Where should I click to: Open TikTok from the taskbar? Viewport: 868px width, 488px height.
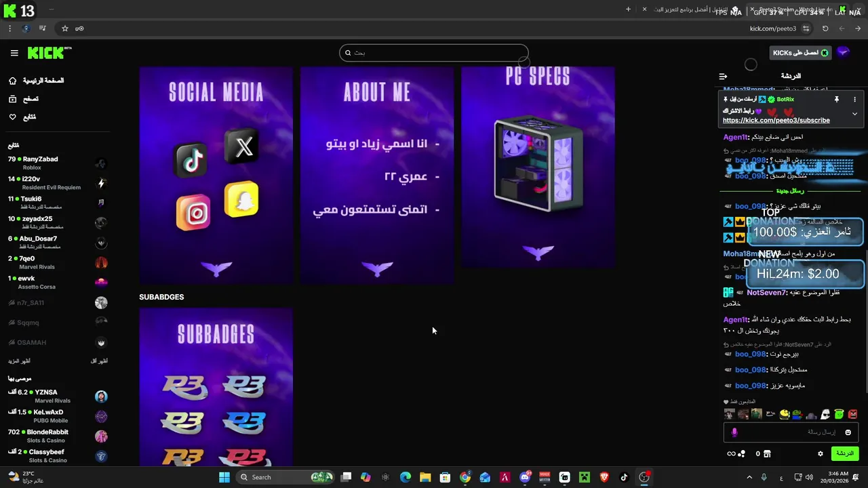coord(625,477)
